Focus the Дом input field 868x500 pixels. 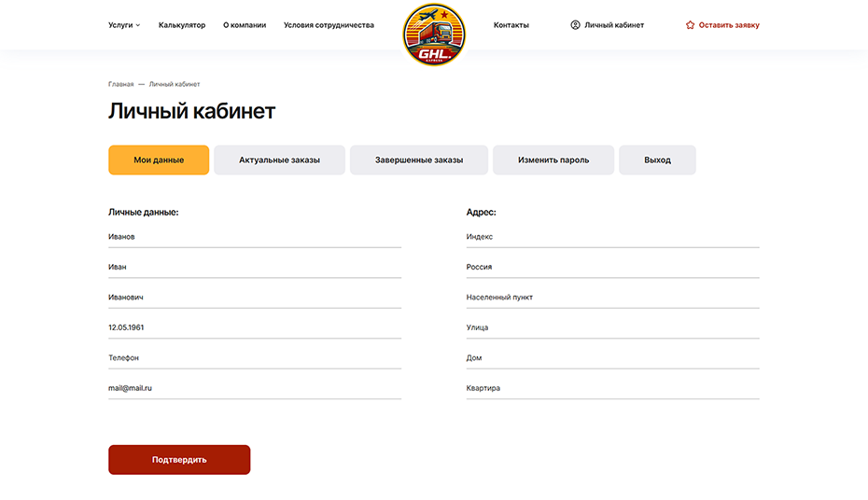coord(613,358)
